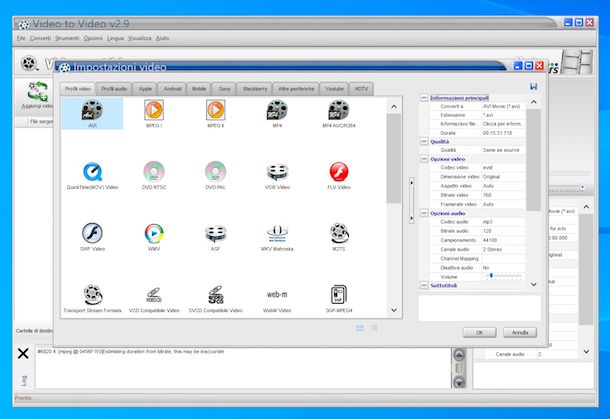Click properties panel scroll down arrow

coord(534,284)
